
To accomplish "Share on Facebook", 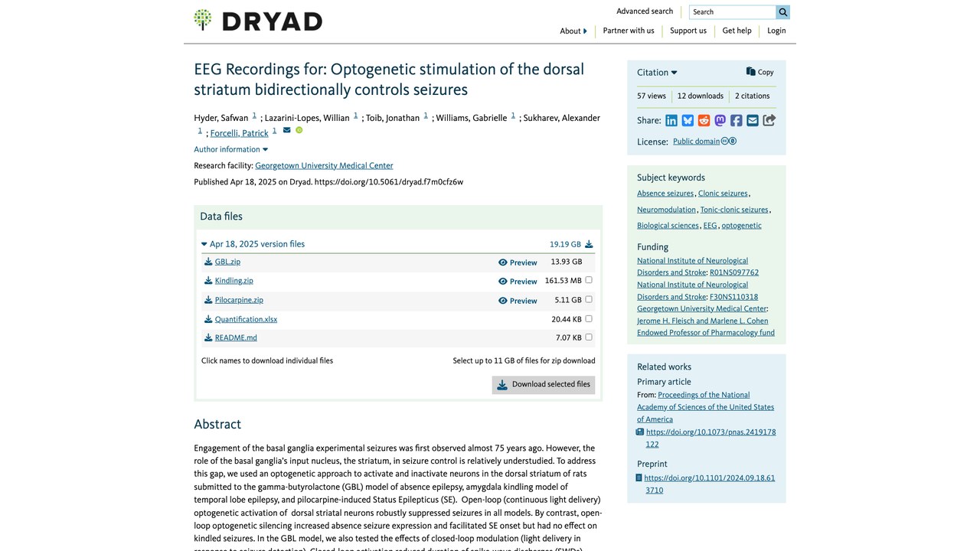I will (736, 120).
